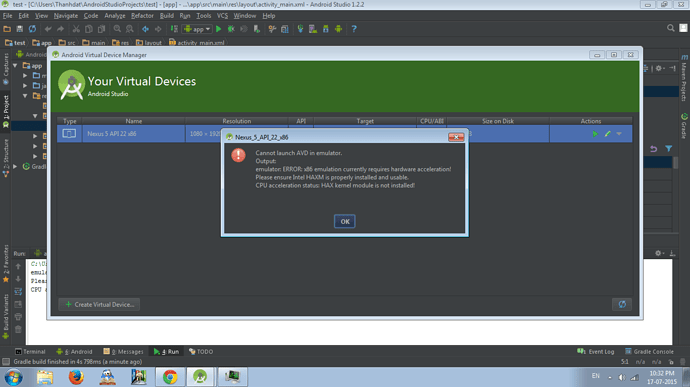Open the help question mark icon
The height and width of the screenshot is (387, 690).
pyautogui.click(x=354, y=29)
